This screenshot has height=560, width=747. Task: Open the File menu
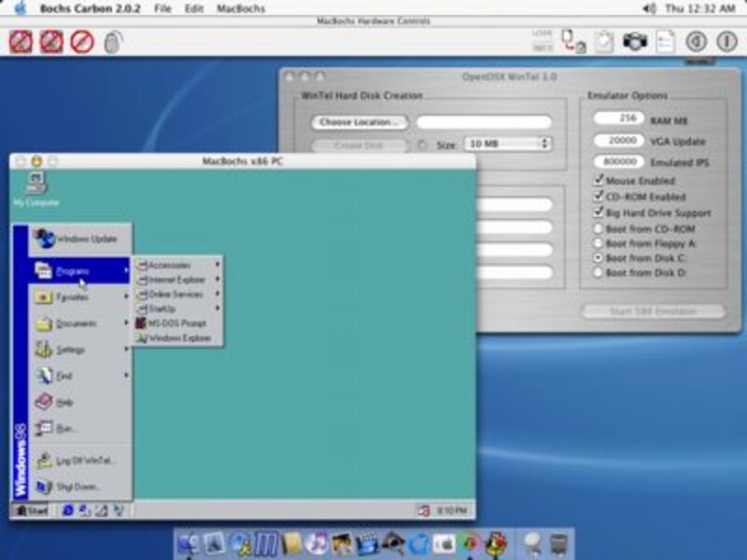pos(162,8)
